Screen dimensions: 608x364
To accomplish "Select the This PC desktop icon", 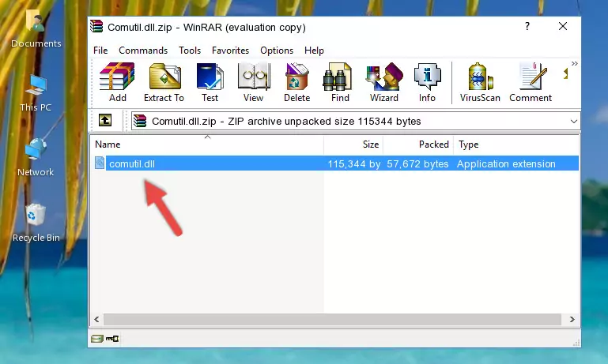I will click(36, 93).
